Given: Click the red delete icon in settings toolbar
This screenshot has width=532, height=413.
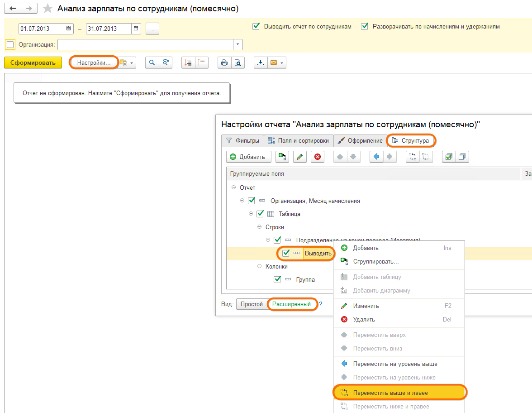Looking at the screenshot, I should pos(318,157).
